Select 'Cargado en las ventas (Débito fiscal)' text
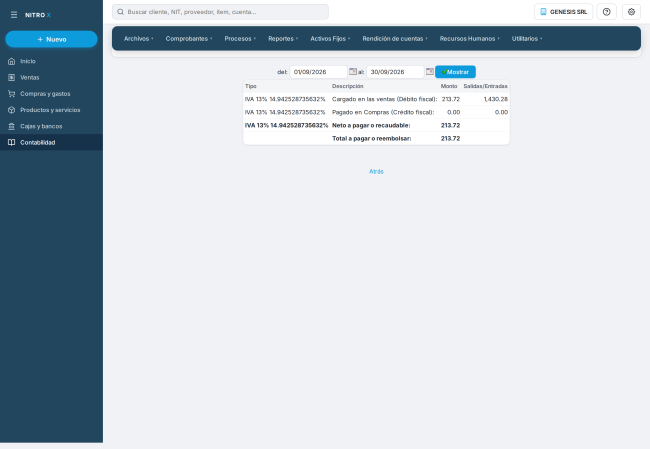 click(x=384, y=99)
